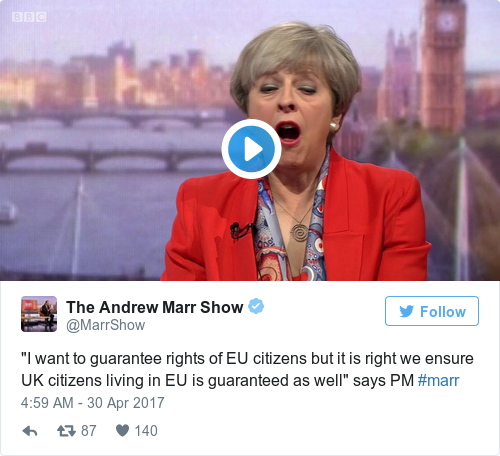Open The Andrew Marr Show profile name

tap(155, 307)
